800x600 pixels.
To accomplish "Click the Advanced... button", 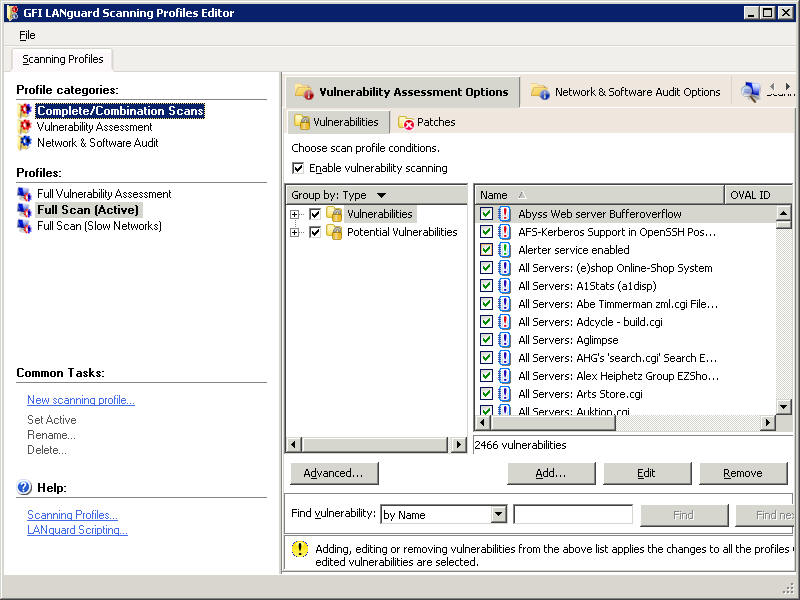I will pyautogui.click(x=334, y=473).
